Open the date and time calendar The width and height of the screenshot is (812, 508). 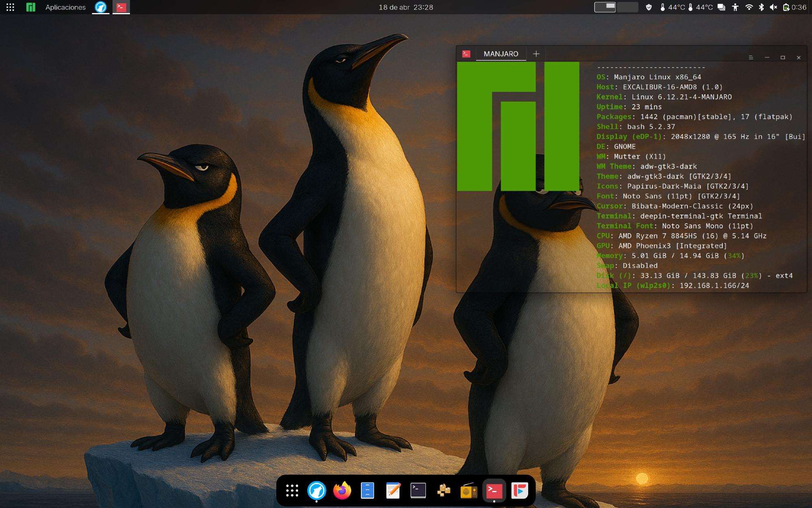point(406,7)
